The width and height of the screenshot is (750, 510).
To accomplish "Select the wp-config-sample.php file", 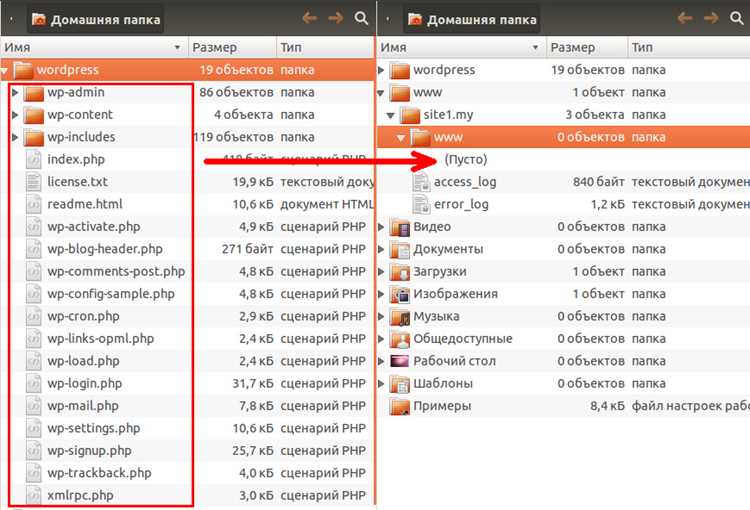I will (111, 294).
